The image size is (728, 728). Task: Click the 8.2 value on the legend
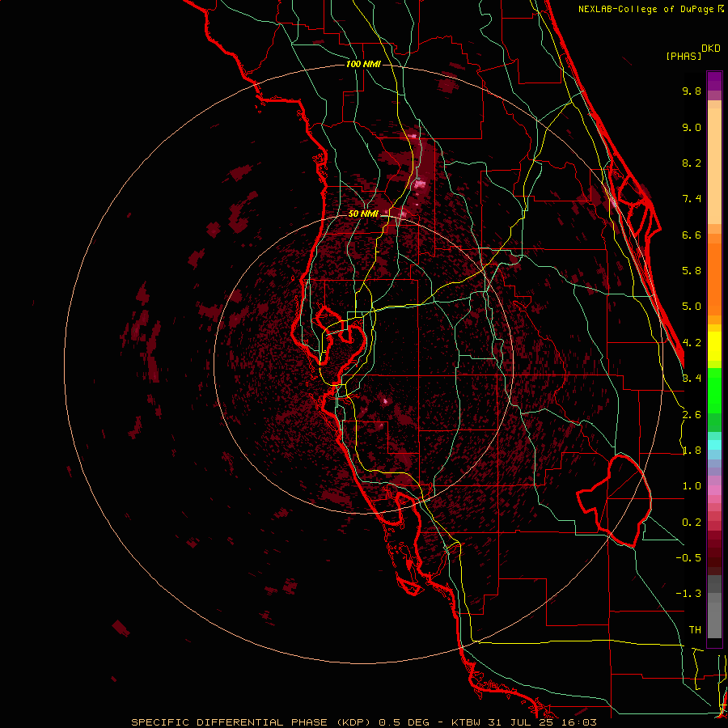click(x=692, y=163)
